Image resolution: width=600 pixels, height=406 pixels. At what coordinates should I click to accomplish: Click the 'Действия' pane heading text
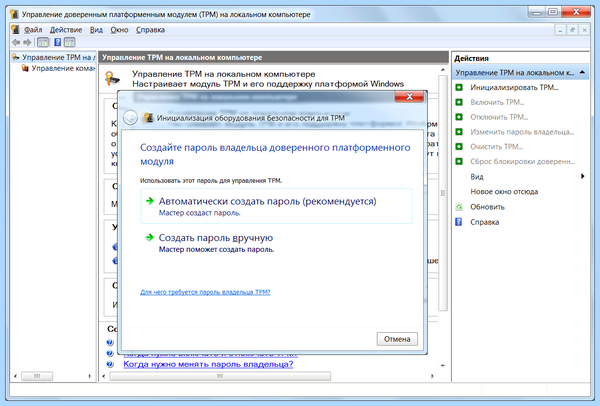point(471,59)
